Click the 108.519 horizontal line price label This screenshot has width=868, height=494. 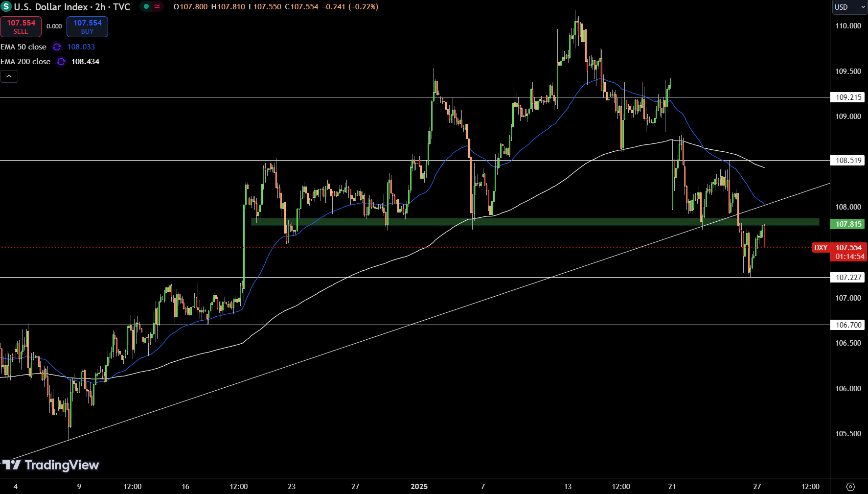(848, 161)
